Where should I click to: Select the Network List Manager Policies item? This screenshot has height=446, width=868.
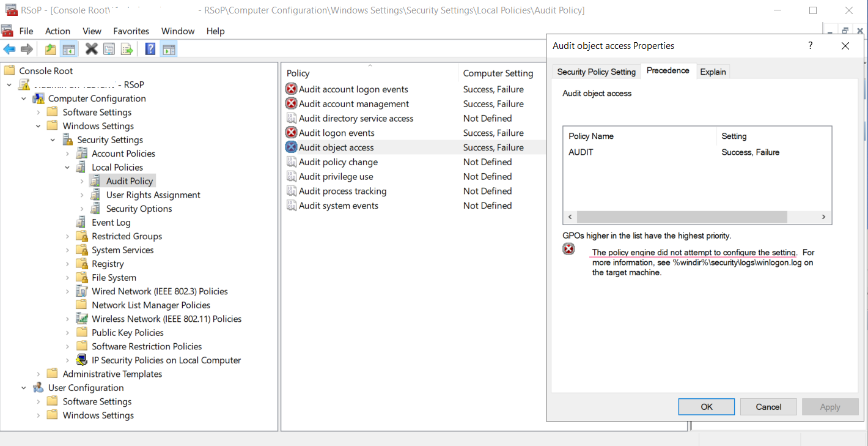pyautogui.click(x=151, y=305)
